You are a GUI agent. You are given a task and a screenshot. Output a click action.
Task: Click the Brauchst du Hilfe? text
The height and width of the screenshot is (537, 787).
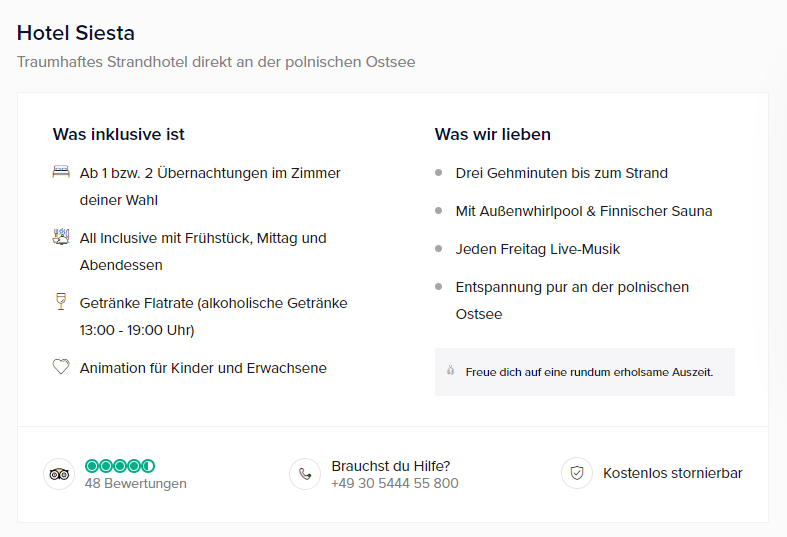click(x=390, y=466)
